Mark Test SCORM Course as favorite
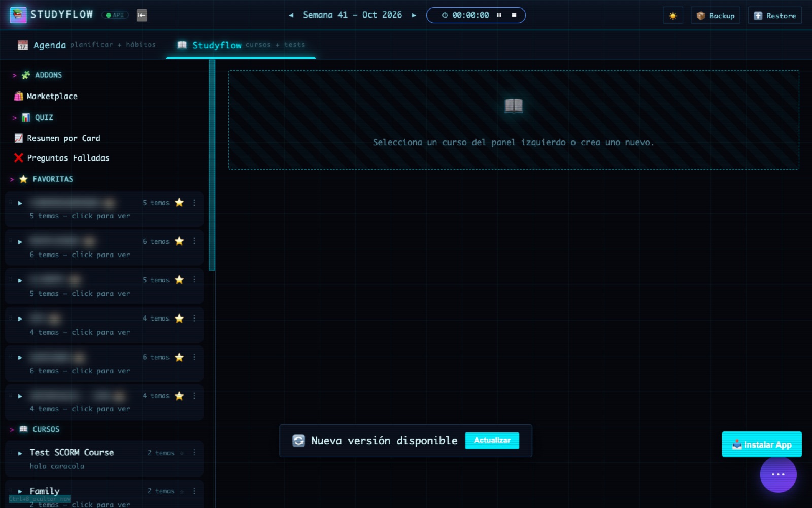812x508 pixels. 182,453
